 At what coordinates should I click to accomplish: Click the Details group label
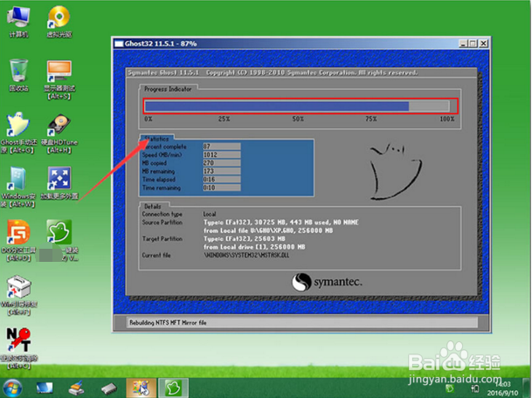click(153, 207)
